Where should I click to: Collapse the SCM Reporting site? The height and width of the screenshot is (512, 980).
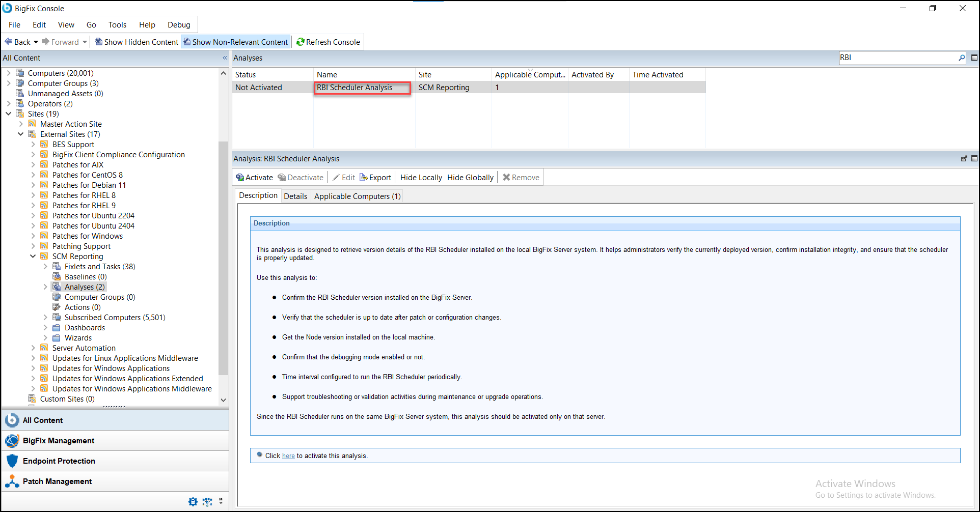[33, 257]
